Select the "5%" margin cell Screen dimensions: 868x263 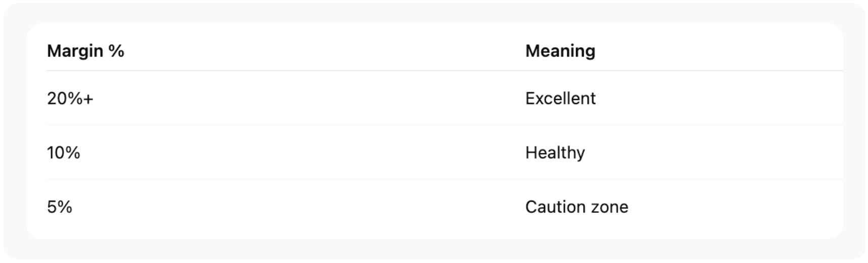point(59,207)
